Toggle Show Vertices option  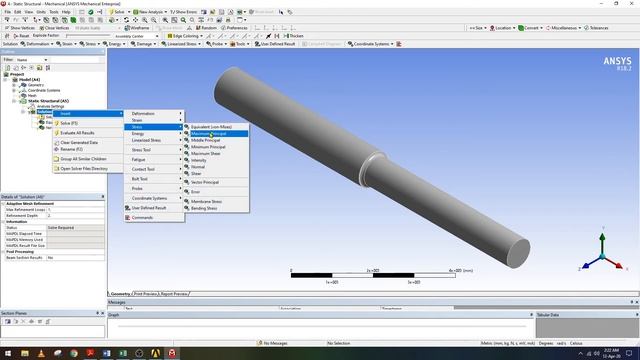(x=19, y=28)
